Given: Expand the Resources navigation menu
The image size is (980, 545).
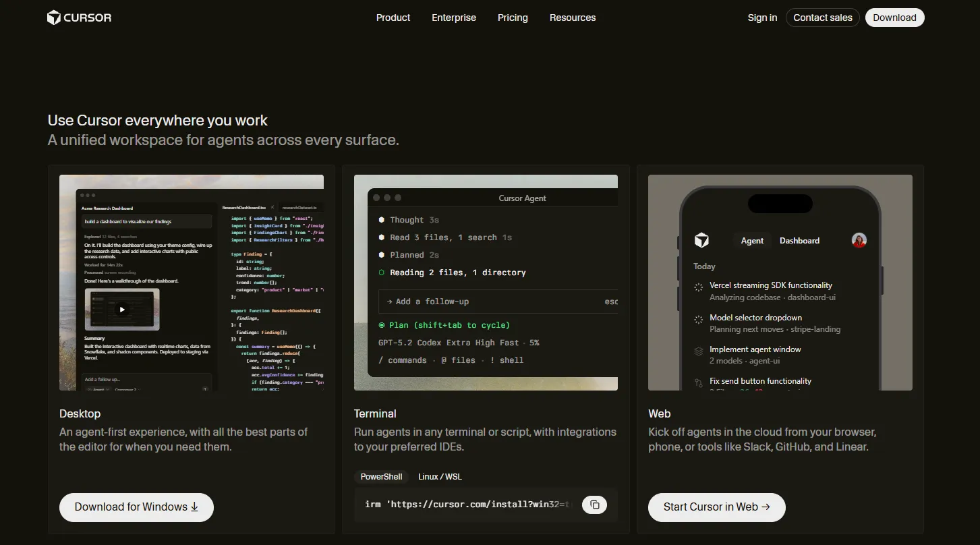Looking at the screenshot, I should click(573, 18).
